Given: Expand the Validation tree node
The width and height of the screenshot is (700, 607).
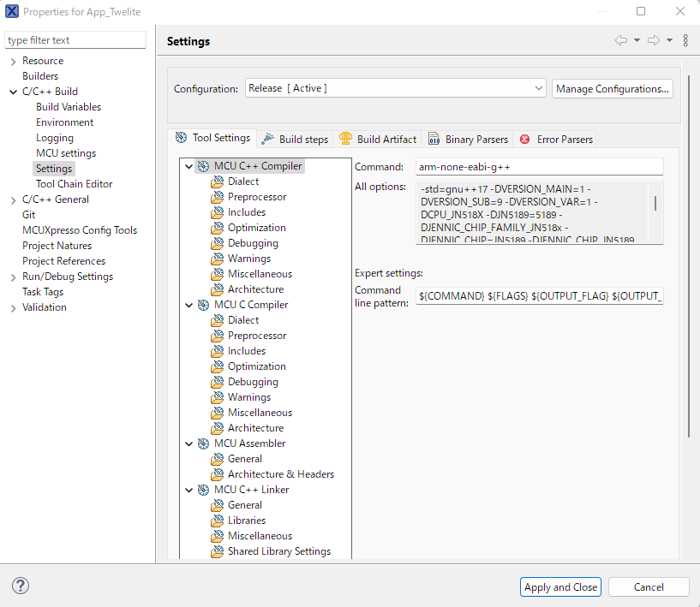Looking at the screenshot, I should pos(14,308).
